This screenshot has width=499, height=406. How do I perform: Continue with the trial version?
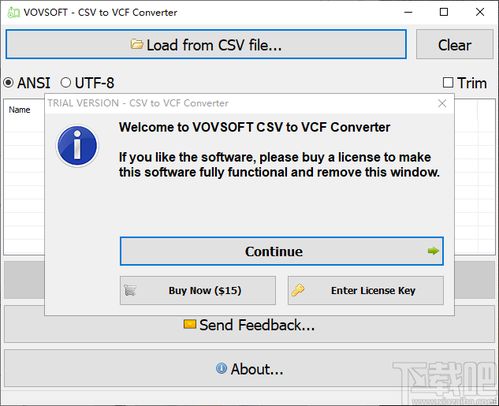click(282, 251)
